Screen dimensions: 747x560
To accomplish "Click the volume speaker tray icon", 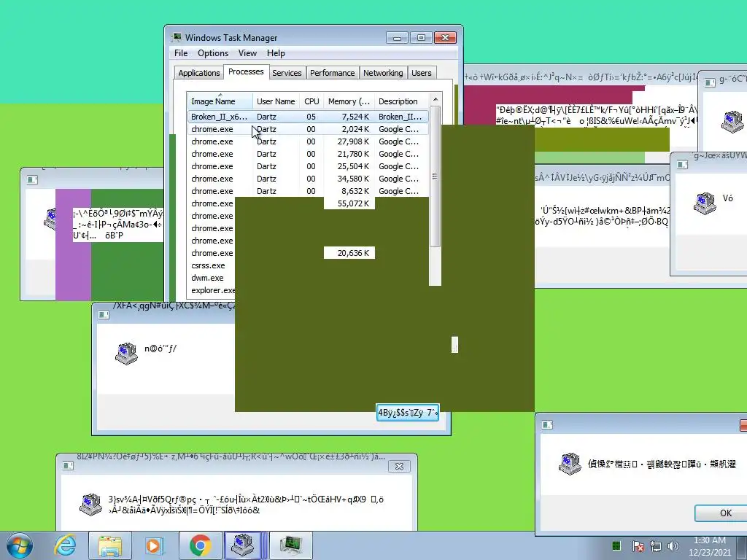I will (673, 546).
